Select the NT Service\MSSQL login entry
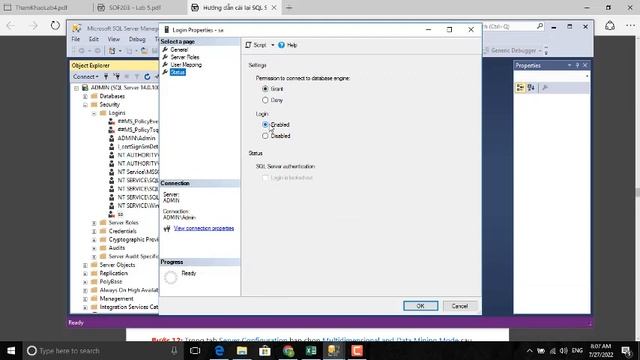640x360 pixels. 138,172
